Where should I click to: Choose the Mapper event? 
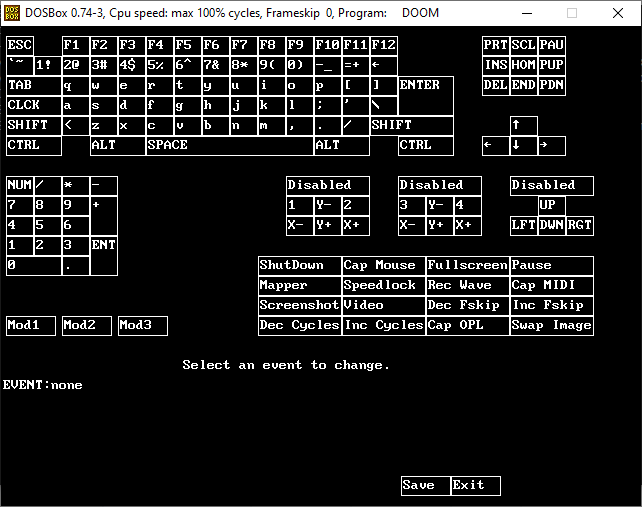(x=300, y=286)
